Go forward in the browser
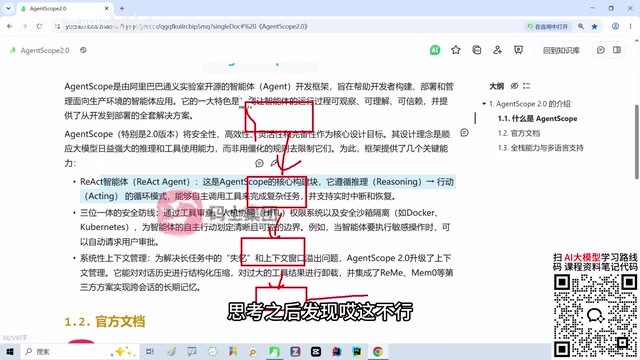Viewport: 640px width, 360px height. (24, 27)
